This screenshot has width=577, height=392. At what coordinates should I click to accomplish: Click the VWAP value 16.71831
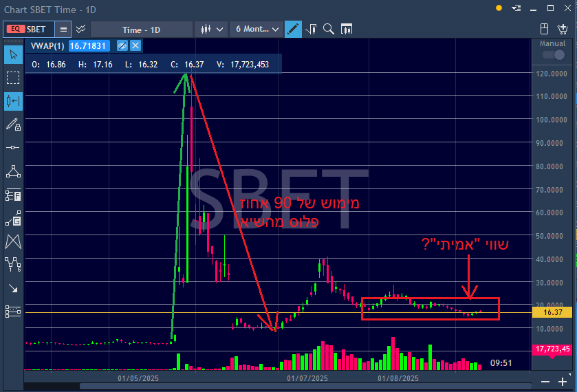(x=88, y=46)
